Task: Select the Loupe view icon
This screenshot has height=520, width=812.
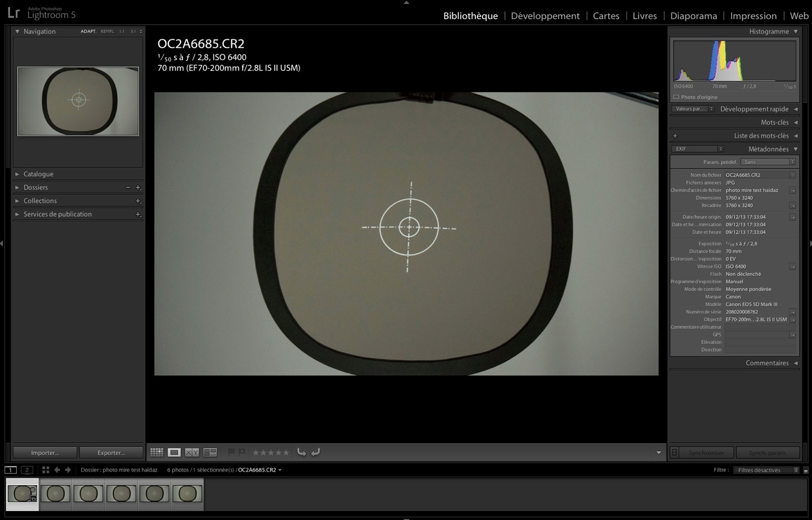Action: [174, 452]
